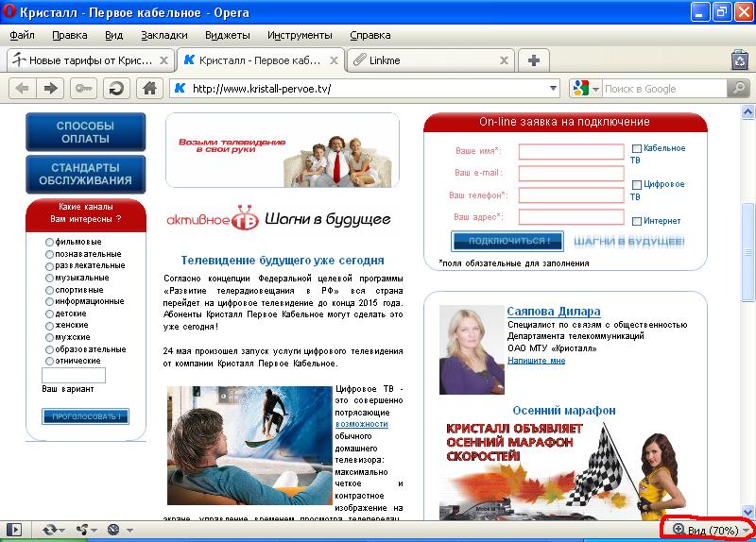The height and width of the screenshot is (542, 756).
Task: Select the 'образовательные' radio button
Action: (x=49, y=349)
